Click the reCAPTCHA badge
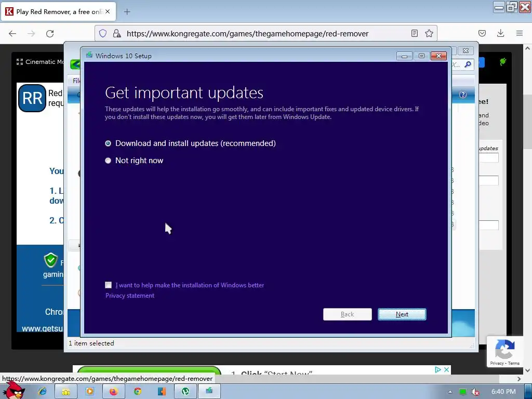Image resolution: width=532 pixels, height=399 pixels. point(505,352)
